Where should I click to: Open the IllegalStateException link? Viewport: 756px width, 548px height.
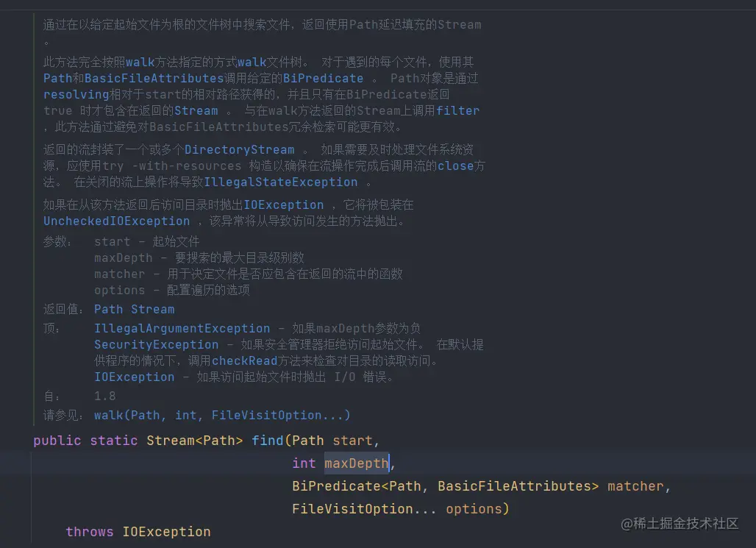point(281,182)
